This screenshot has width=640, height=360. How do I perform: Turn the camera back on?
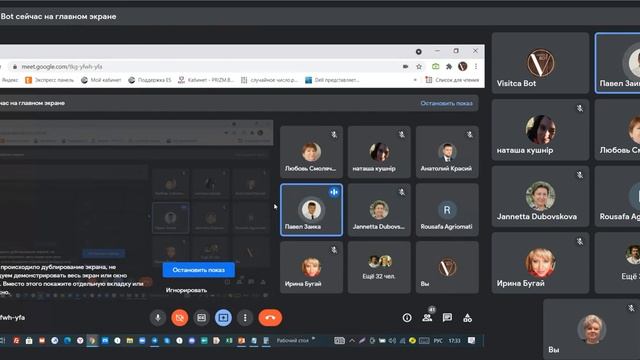pos(180,318)
